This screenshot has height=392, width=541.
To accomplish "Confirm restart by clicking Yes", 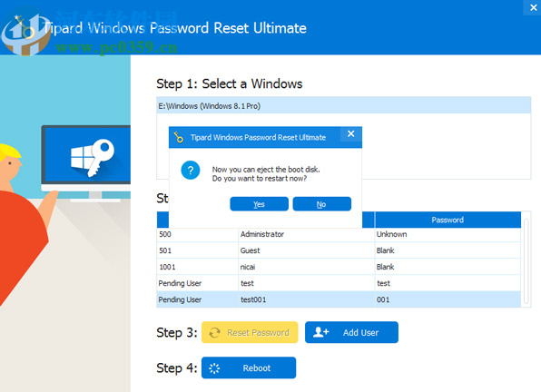I will tap(259, 204).
